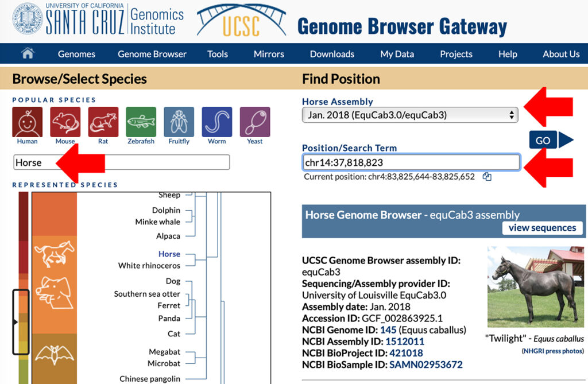Select Microbat in the species tree
Viewport: 588px width, 384px height.
click(x=164, y=363)
